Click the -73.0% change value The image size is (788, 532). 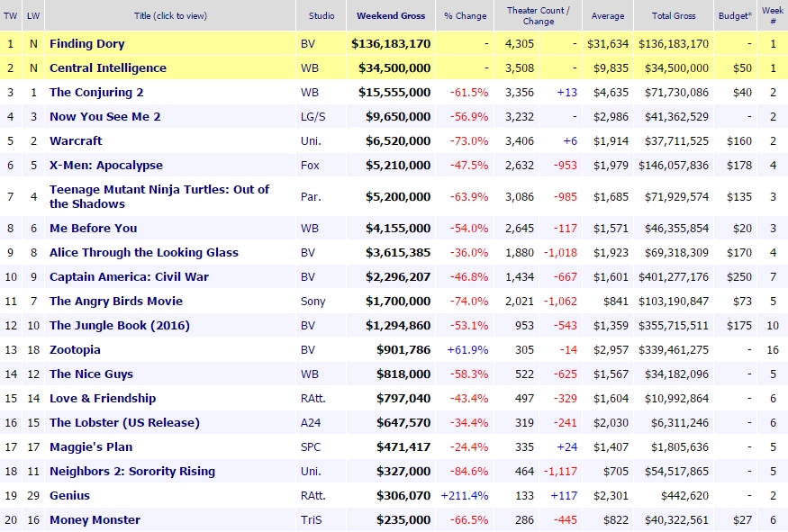pos(469,140)
